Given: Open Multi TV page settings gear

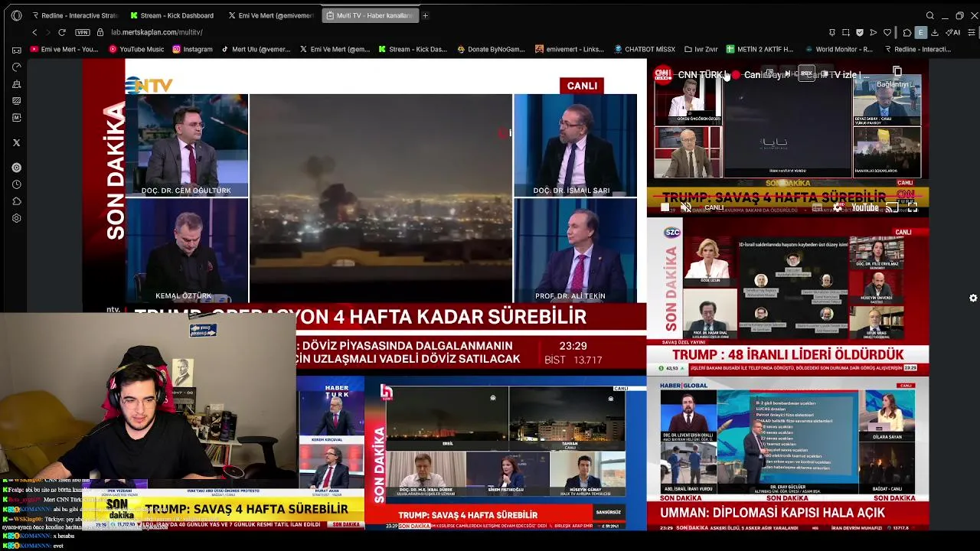Looking at the screenshot, I should coord(973,298).
